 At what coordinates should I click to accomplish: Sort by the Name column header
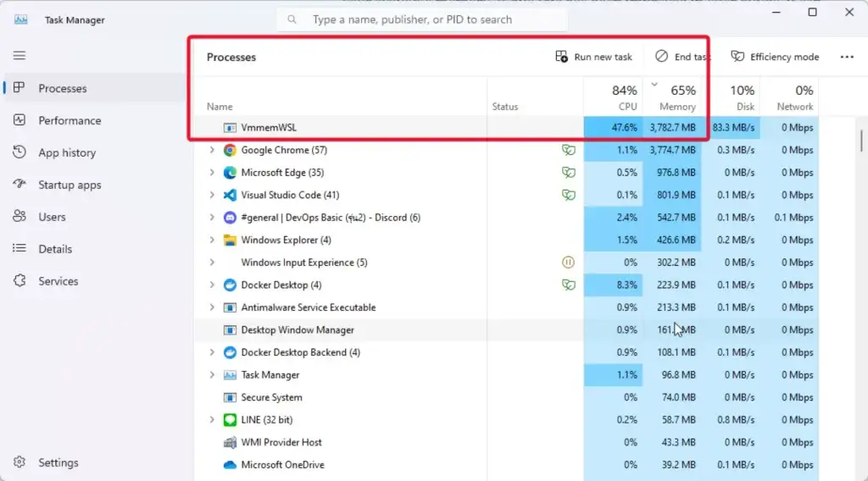coord(341,97)
